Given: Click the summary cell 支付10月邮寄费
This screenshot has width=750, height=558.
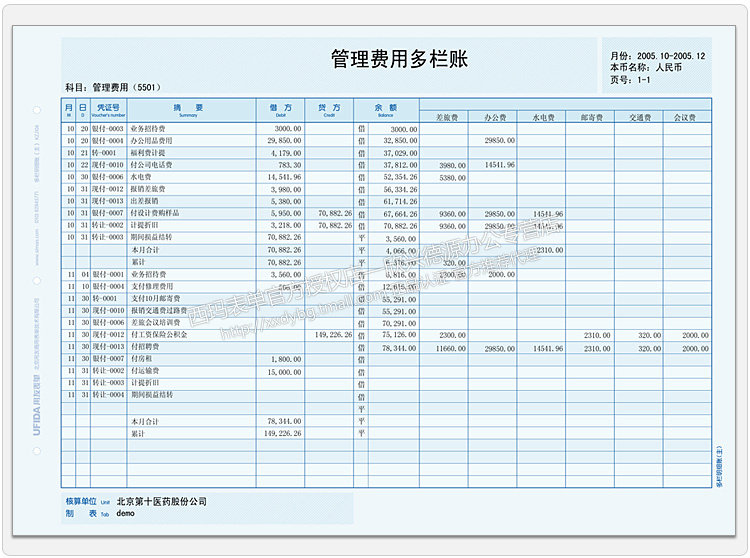Looking at the screenshot, I should pyautogui.click(x=155, y=298).
